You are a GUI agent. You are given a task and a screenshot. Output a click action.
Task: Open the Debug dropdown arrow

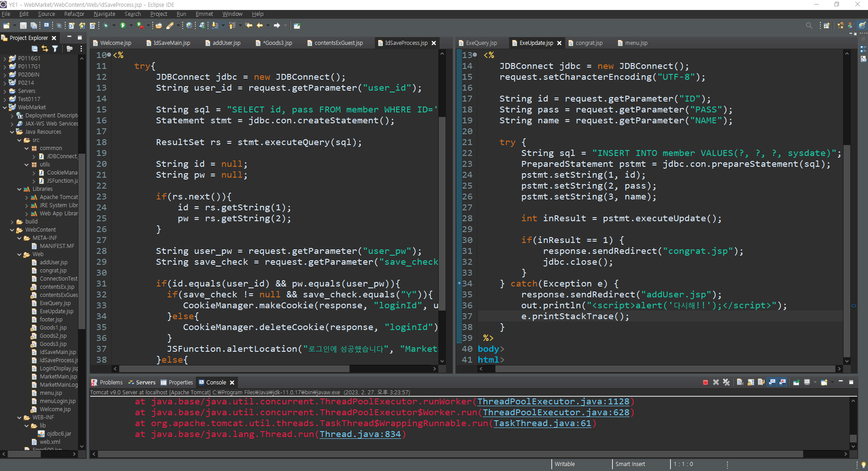(113, 26)
